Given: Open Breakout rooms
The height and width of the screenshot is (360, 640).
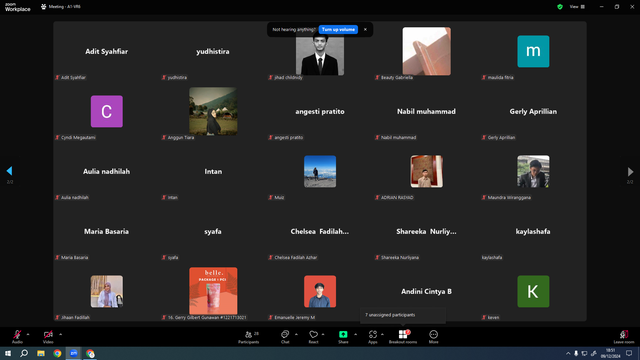Looking at the screenshot, I should 403,337.
